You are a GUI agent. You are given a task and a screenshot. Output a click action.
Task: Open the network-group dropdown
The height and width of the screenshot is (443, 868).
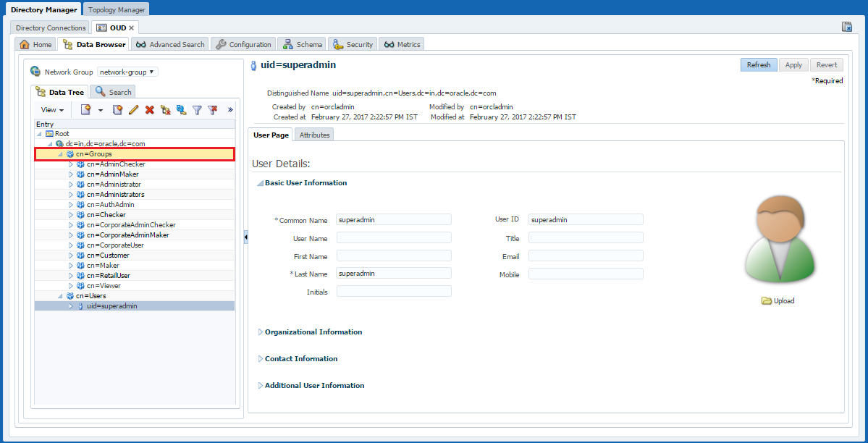(x=128, y=72)
